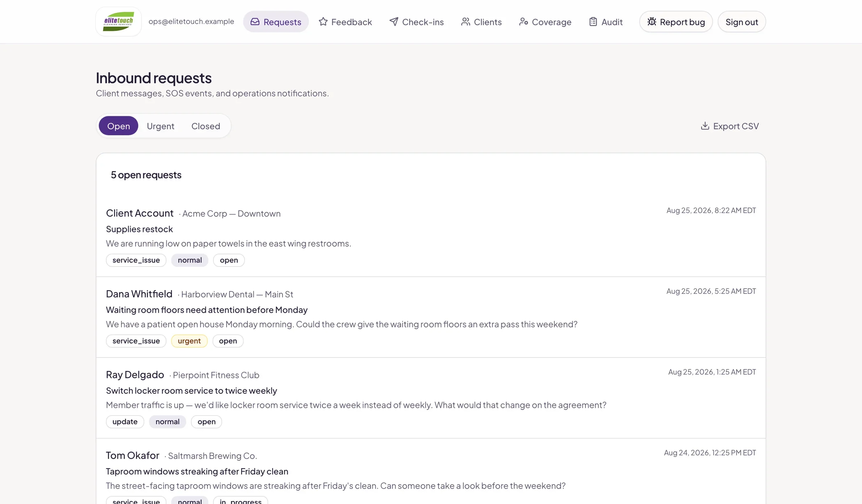
Task: Click the Export CSV download icon
Action: tap(705, 126)
